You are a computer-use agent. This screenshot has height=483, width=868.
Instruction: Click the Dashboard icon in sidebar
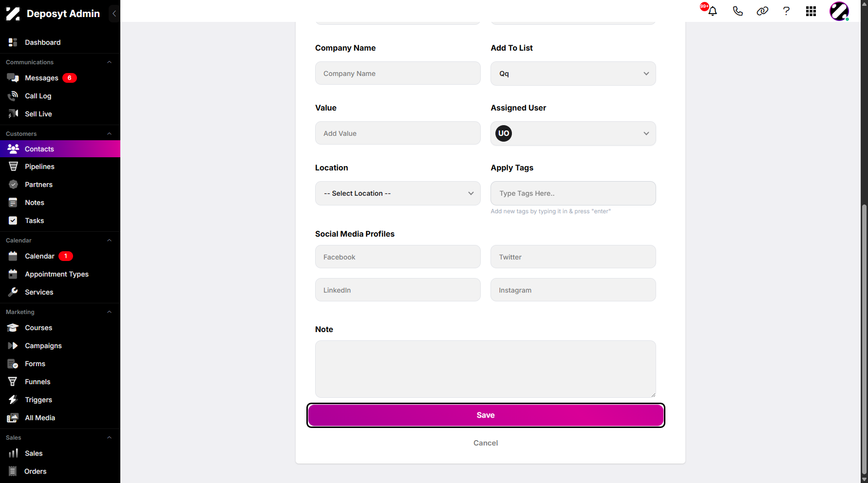[13, 42]
